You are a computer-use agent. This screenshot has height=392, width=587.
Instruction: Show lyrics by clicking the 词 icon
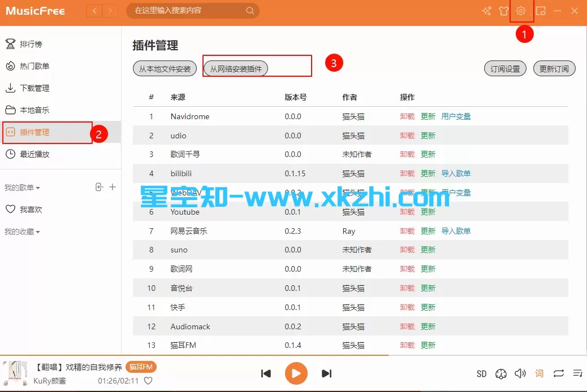tap(539, 373)
